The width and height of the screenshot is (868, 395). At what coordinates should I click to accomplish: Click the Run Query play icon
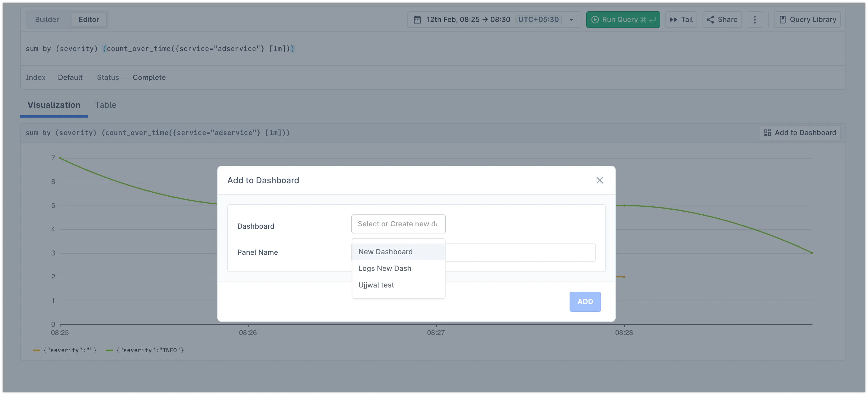595,20
